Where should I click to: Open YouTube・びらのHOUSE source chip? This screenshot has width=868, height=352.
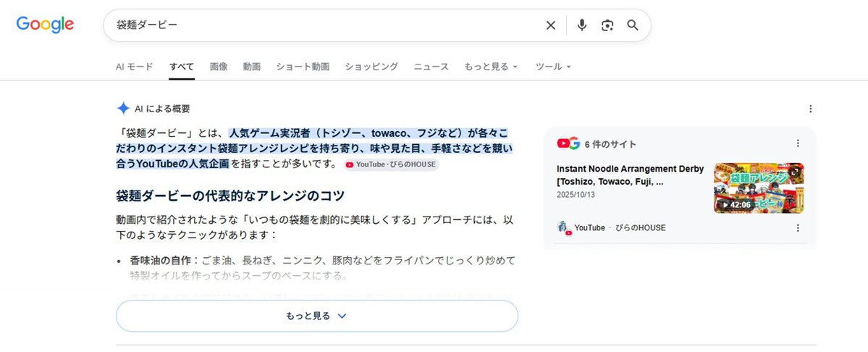pyautogui.click(x=392, y=164)
